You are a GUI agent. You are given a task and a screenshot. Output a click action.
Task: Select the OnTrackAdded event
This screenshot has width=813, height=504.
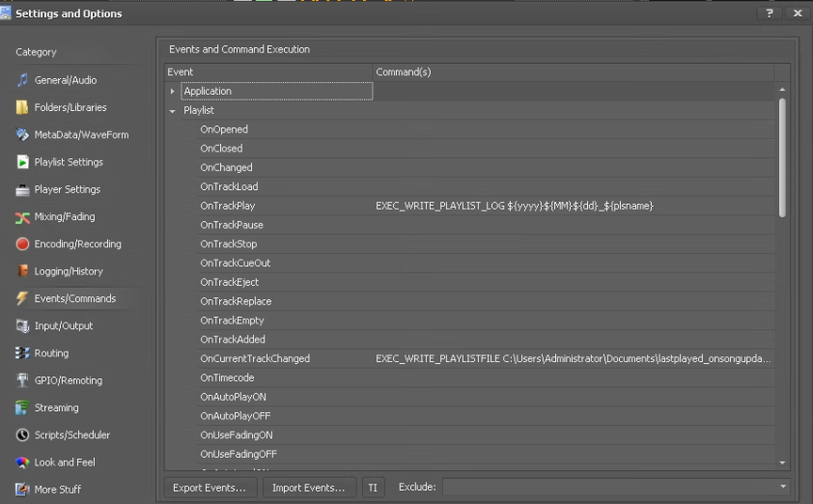point(233,340)
